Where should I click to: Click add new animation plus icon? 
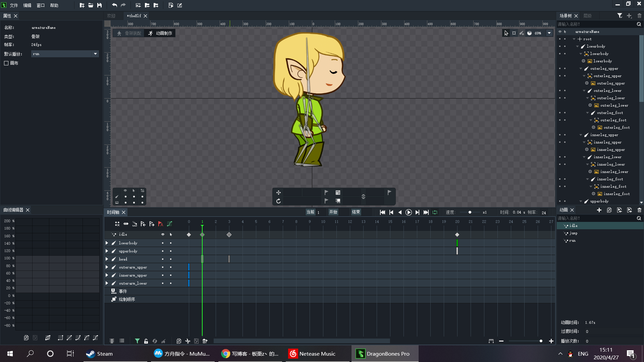tap(599, 210)
